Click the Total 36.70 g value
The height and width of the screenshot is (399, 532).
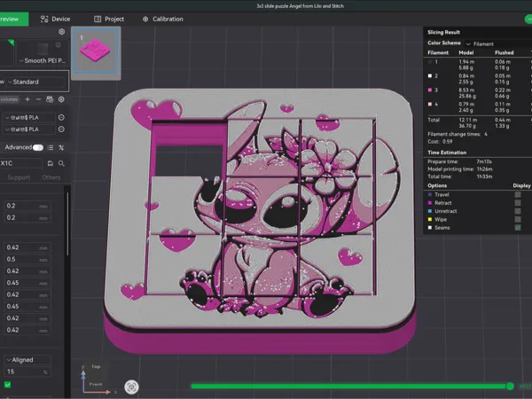(x=467, y=126)
